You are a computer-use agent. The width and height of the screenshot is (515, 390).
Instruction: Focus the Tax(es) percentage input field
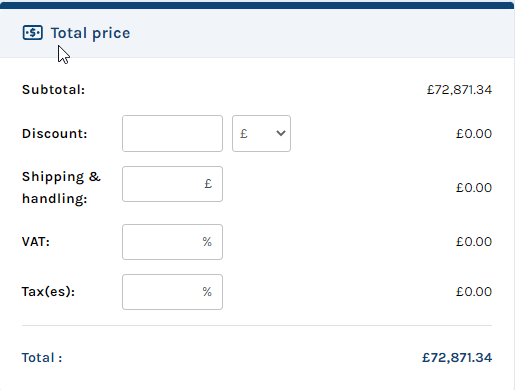coord(172,292)
